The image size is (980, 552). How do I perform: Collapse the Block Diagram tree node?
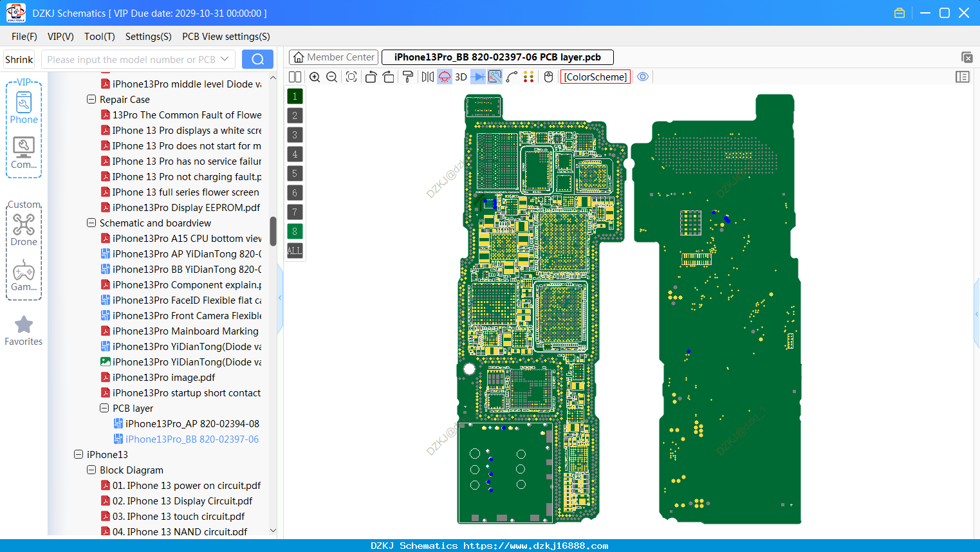(91, 470)
